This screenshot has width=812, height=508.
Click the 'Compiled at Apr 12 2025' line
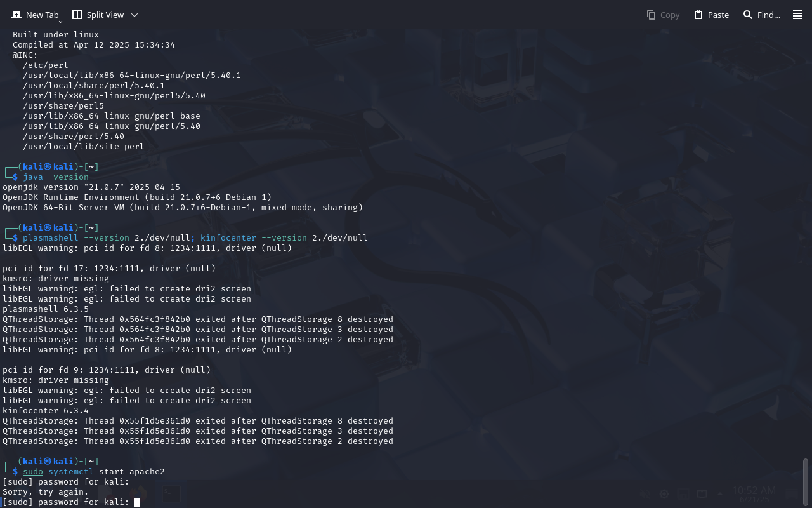pos(94,45)
